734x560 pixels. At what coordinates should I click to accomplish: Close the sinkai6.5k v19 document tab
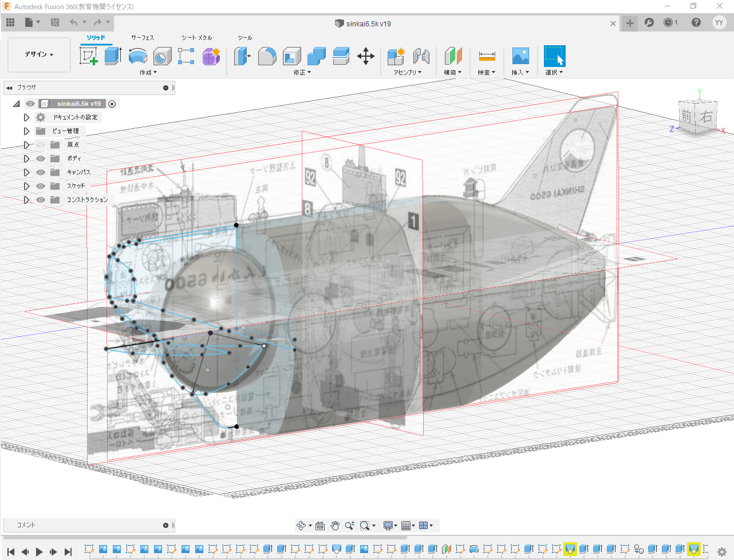[x=613, y=23]
